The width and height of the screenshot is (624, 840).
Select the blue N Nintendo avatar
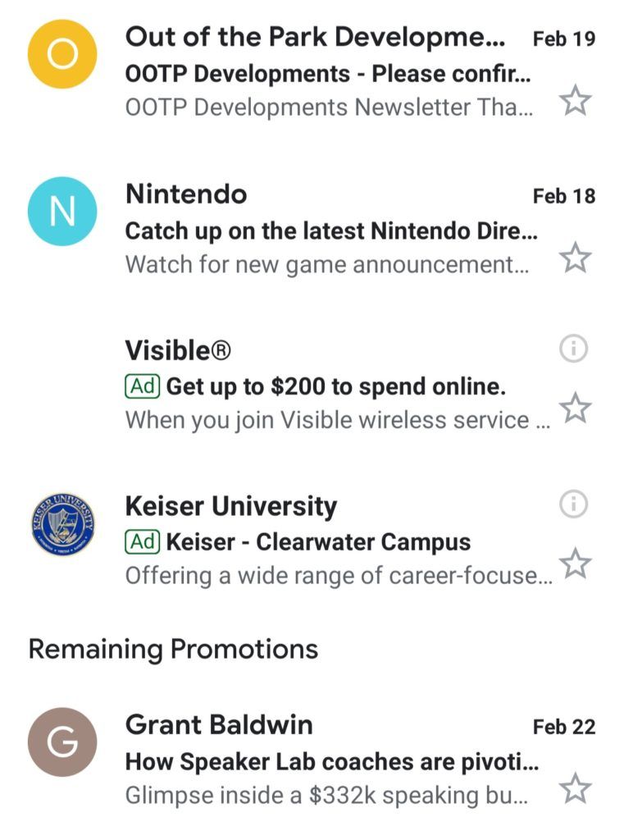62,212
